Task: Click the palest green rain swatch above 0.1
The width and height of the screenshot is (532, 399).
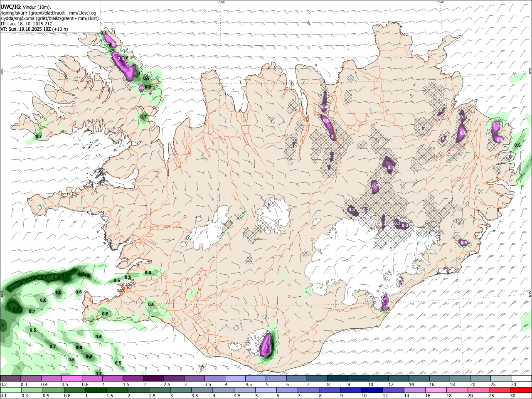Action: (11, 390)
